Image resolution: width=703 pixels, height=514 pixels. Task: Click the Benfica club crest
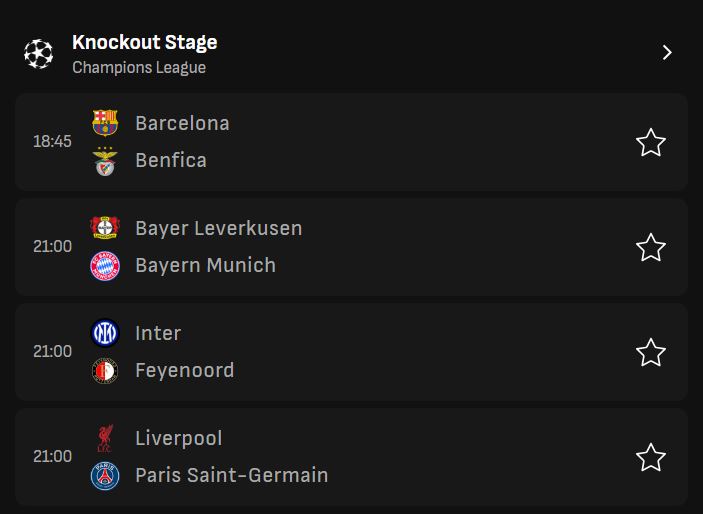105,161
